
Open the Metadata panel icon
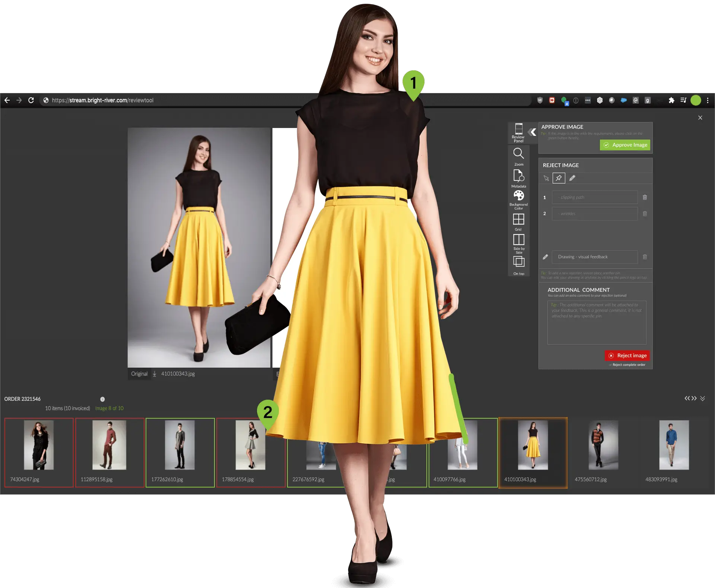click(518, 176)
